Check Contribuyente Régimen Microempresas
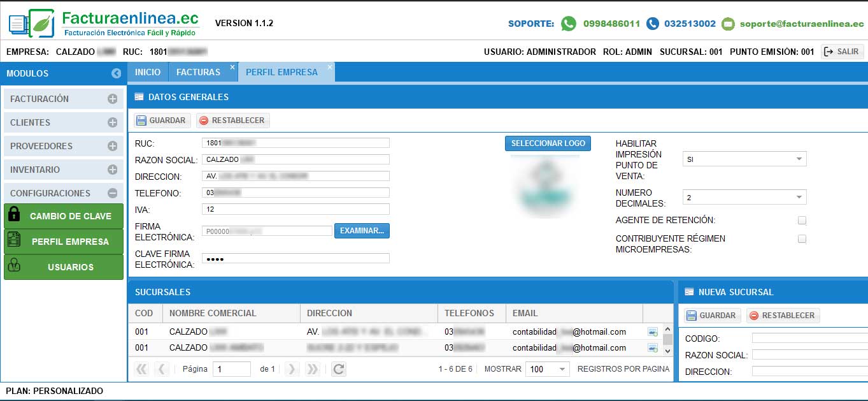The width and height of the screenshot is (868, 401). pyautogui.click(x=802, y=238)
